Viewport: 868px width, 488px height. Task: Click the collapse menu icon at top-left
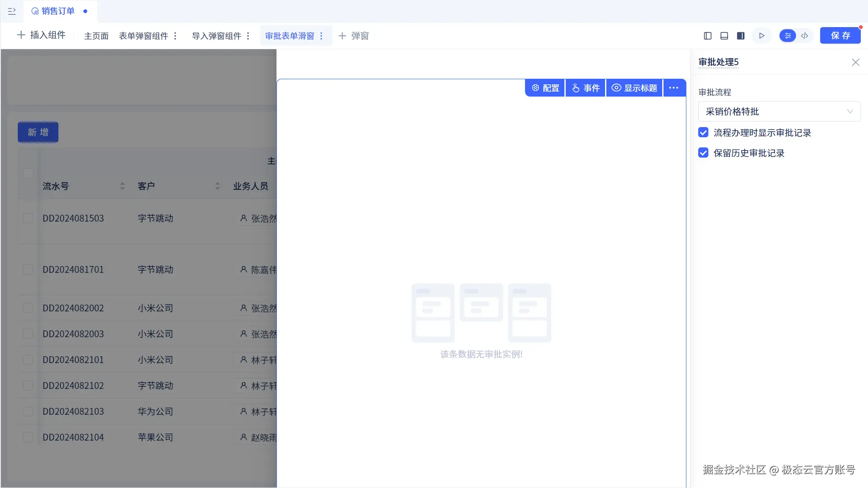(x=12, y=11)
